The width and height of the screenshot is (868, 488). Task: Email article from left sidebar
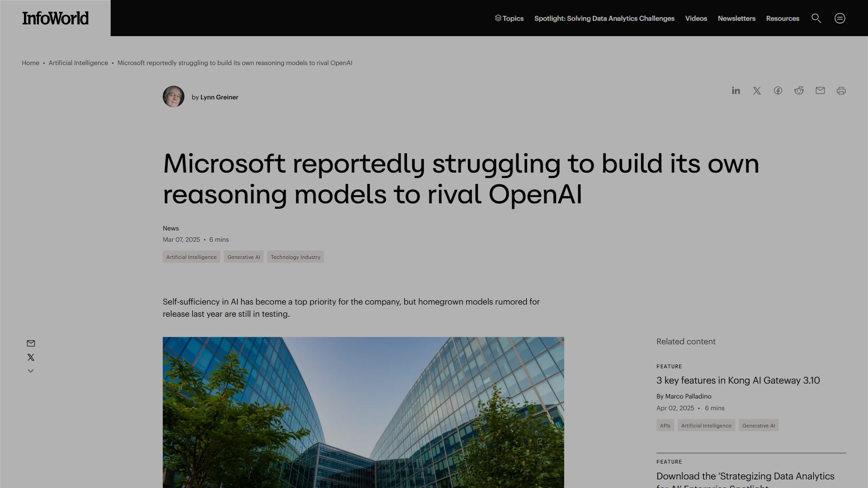(31, 343)
